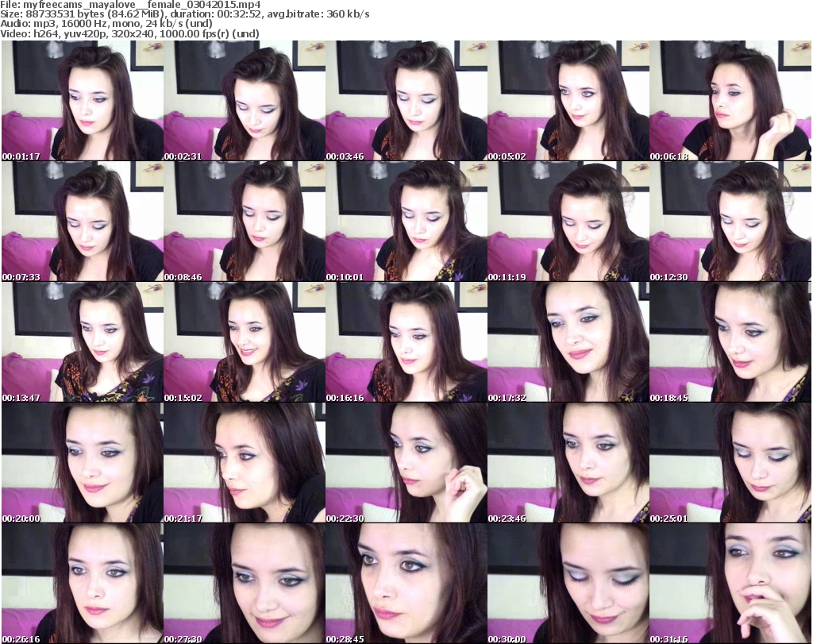
Task: Open the frame at 00:10:01
Action: pyautogui.click(x=406, y=222)
